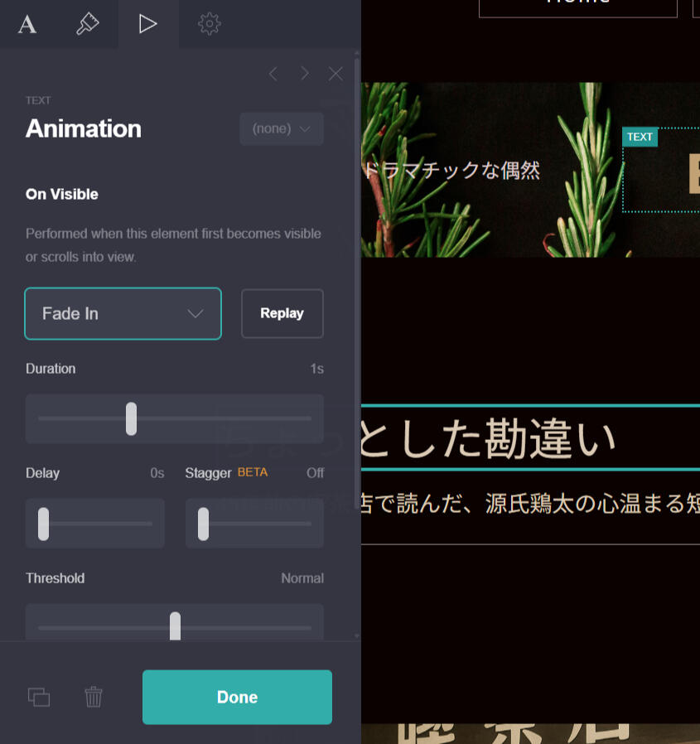The image size is (700, 744).
Task: Click the Stagger slider handle
Action: click(203, 524)
